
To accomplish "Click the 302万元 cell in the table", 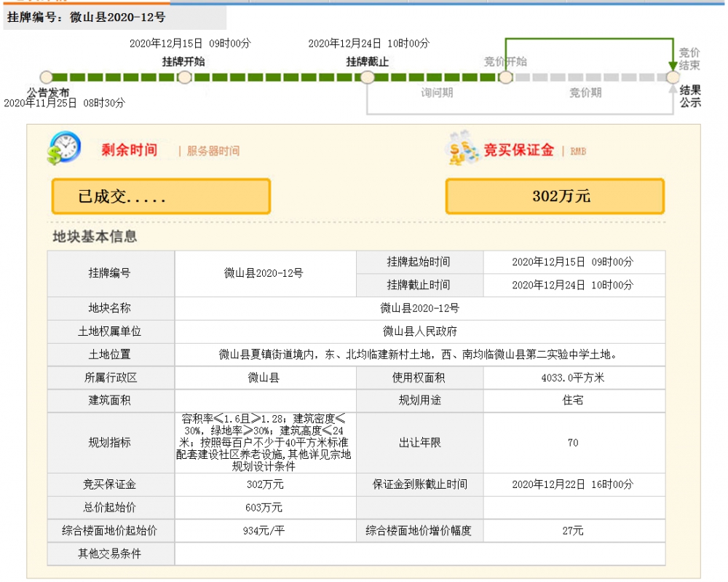I will click(265, 484).
